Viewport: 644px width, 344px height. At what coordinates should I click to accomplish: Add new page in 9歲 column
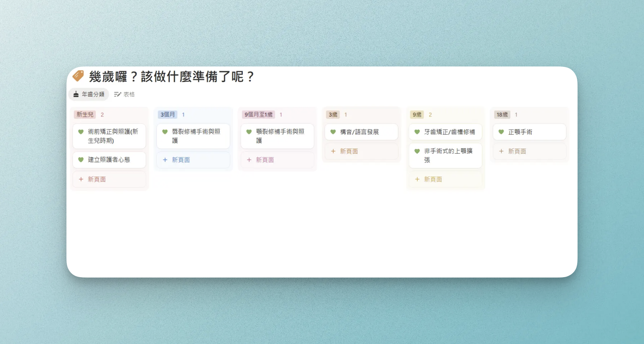[x=433, y=179]
